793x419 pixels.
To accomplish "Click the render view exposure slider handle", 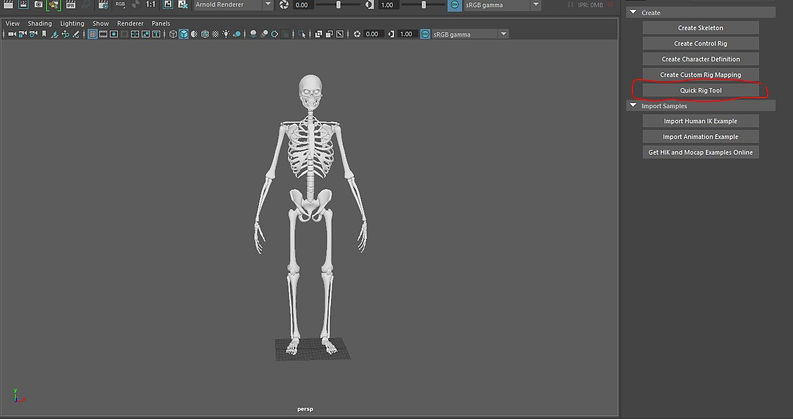I will coord(338,5).
